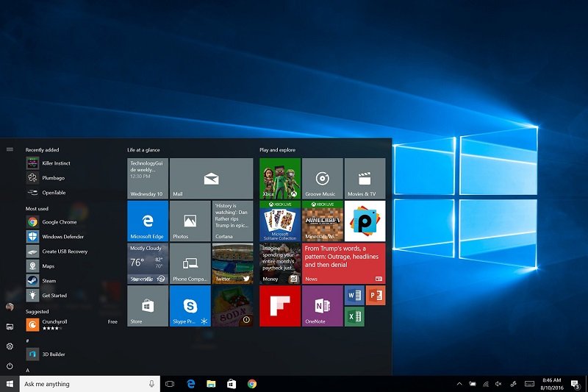
Task: Open Microsoft Solitaire Collection tile
Action: coord(280,221)
